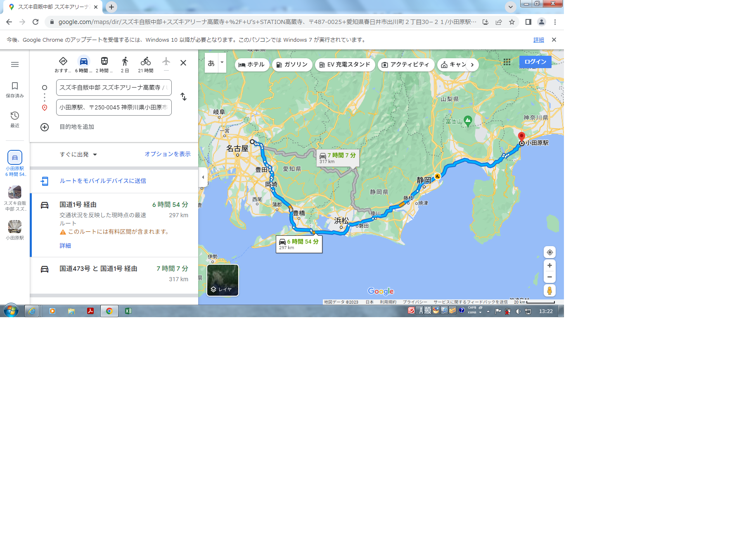
Task: Select the flight travel mode
Action: tap(166, 64)
